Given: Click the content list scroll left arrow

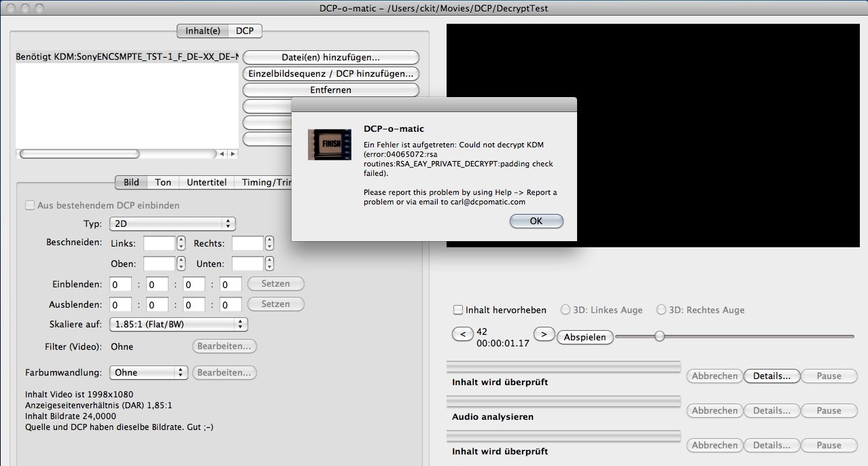Looking at the screenshot, I should pyautogui.click(x=222, y=154).
